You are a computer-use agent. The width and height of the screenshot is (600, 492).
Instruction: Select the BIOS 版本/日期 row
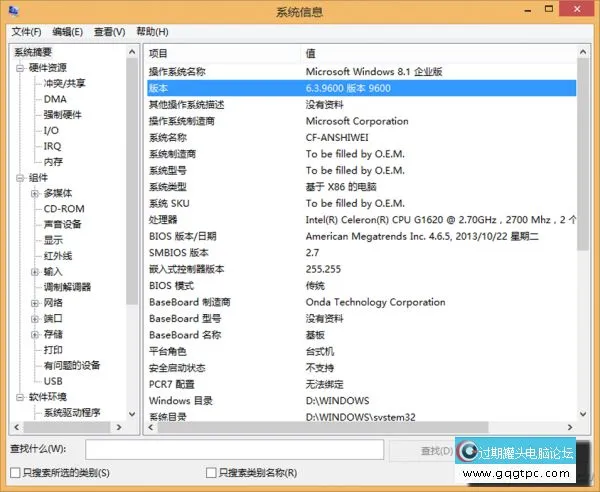(x=362, y=236)
